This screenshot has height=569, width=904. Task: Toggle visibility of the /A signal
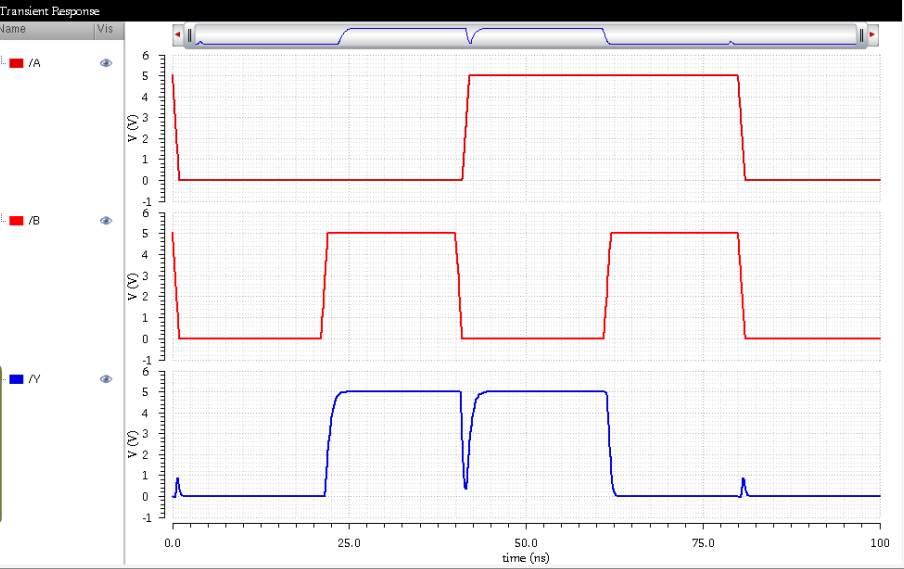pos(106,63)
